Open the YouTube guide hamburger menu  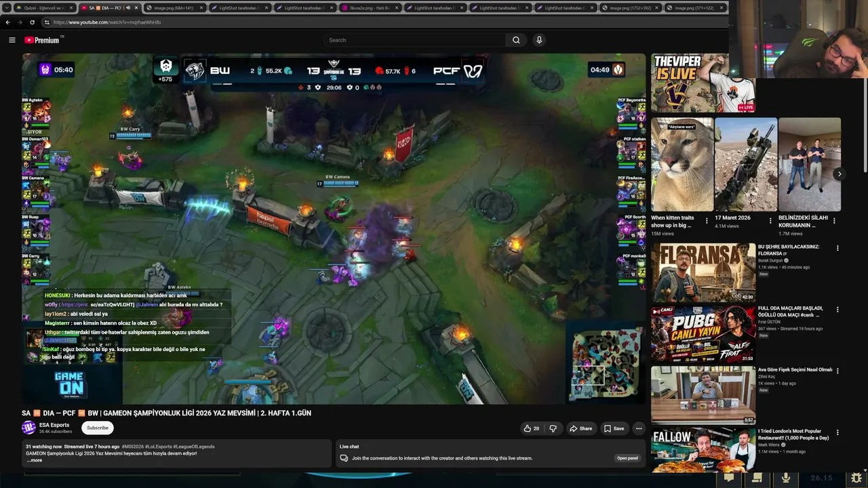pos(12,40)
